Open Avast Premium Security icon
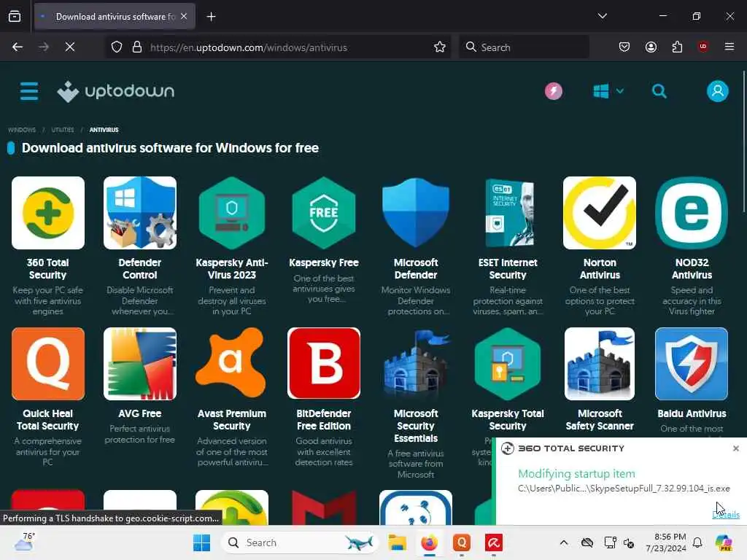This screenshot has width=747, height=560. point(232,363)
